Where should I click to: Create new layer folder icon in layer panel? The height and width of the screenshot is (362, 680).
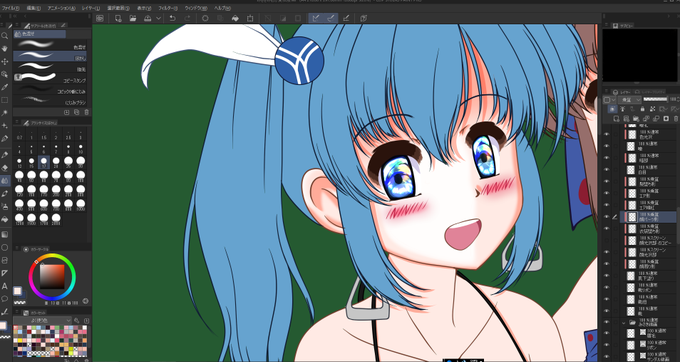(636, 118)
